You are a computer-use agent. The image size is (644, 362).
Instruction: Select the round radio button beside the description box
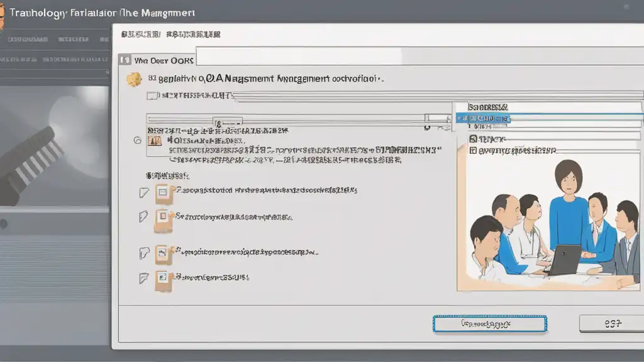coord(138,140)
